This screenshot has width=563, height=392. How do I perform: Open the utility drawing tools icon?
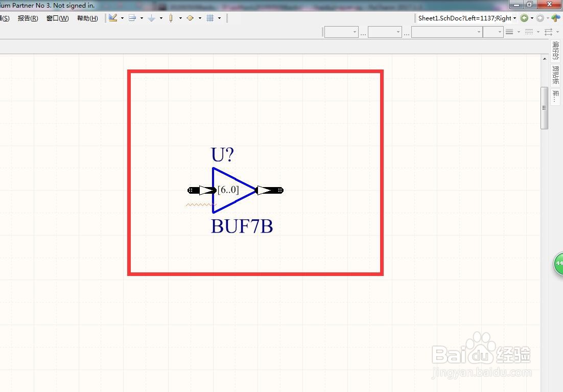coord(113,17)
